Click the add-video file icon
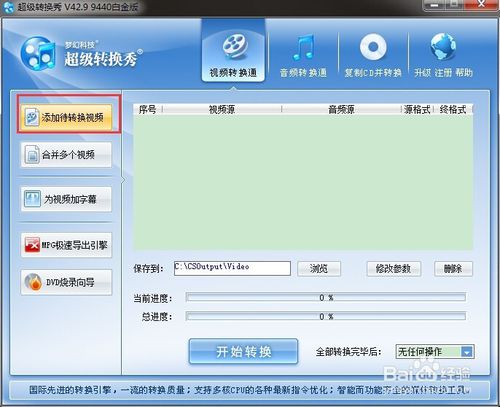 32,117
